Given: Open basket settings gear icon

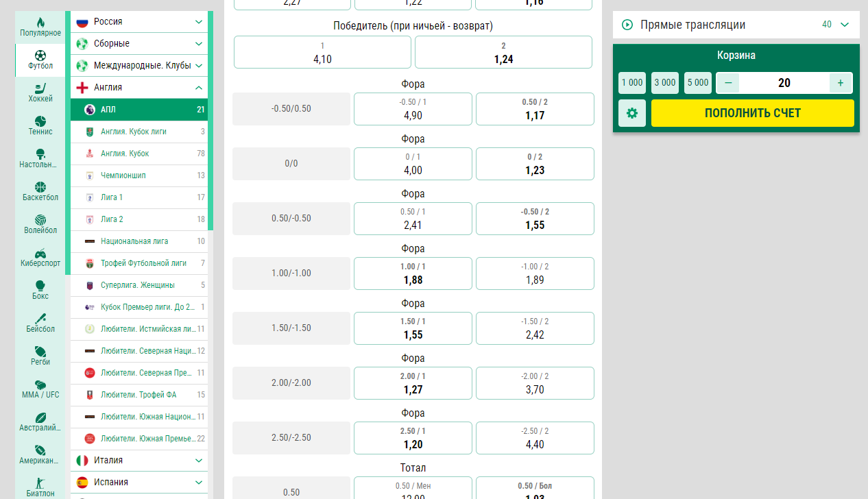Looking at the screenshot, I should (x=632, y=113).
